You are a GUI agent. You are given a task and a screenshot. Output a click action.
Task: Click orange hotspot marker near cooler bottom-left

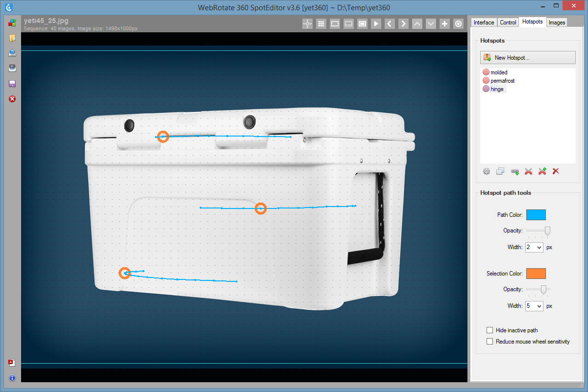pyautogui.click(x=125, y=273)
